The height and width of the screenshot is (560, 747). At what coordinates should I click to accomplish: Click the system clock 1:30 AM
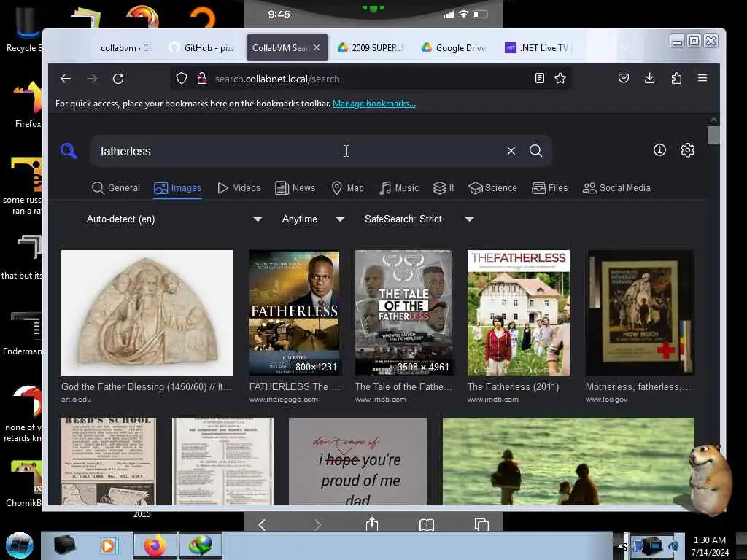[709, 540]
